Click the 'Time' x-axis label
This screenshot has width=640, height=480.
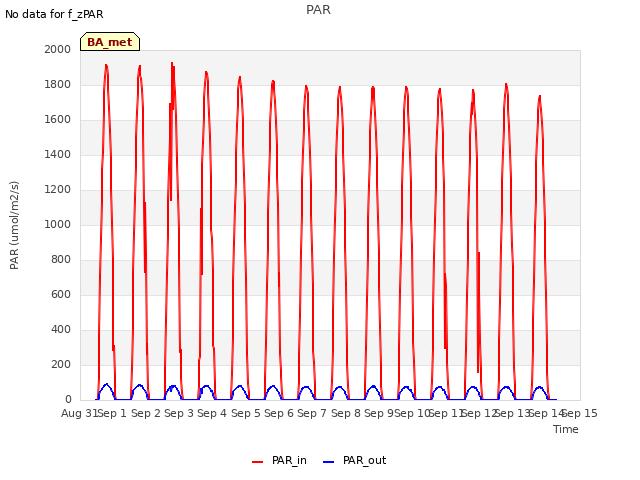pyautogui.click(x=566, y=429)
